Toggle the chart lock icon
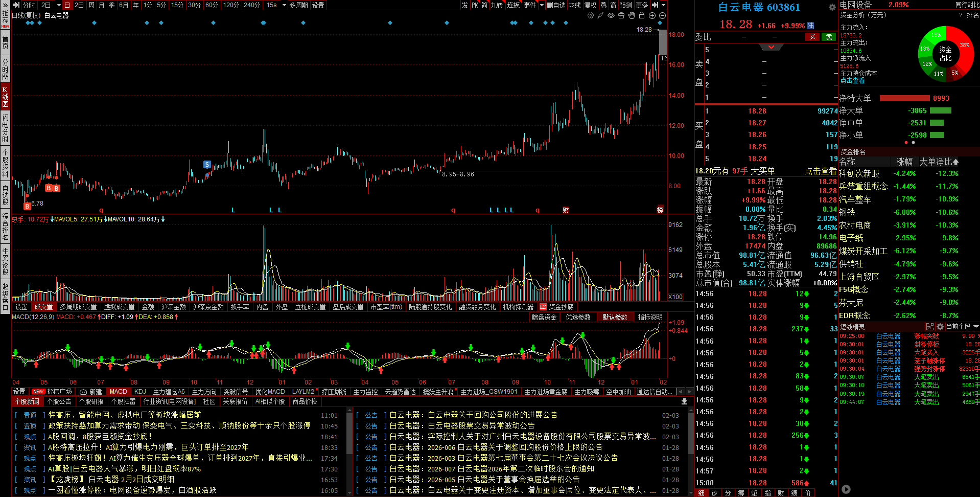 (642, 16)
